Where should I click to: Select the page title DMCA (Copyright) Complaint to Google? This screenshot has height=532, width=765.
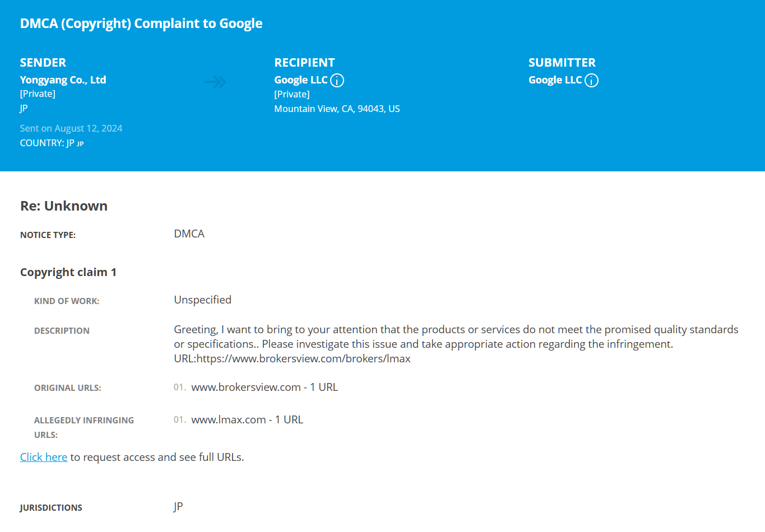tap(141, 24)
